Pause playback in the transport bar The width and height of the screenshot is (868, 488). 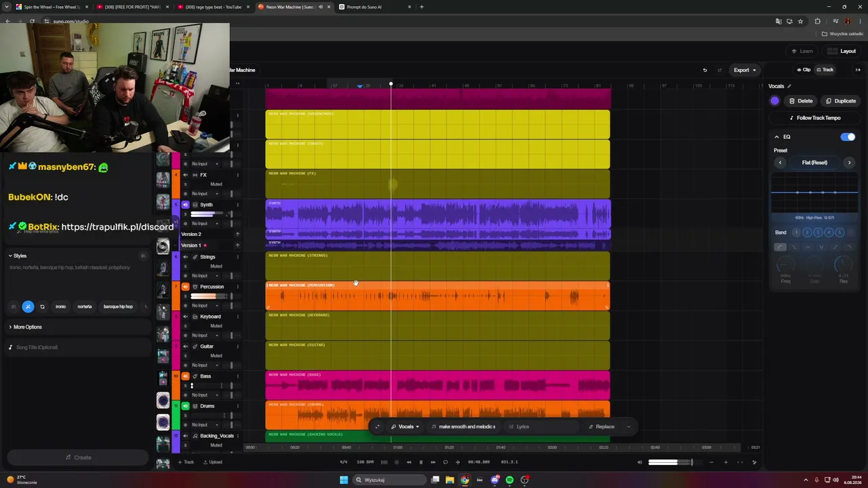[x=420, y=462]
